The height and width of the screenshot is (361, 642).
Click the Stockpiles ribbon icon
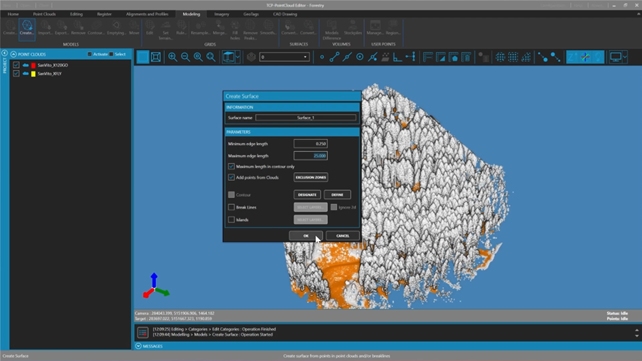353,28
